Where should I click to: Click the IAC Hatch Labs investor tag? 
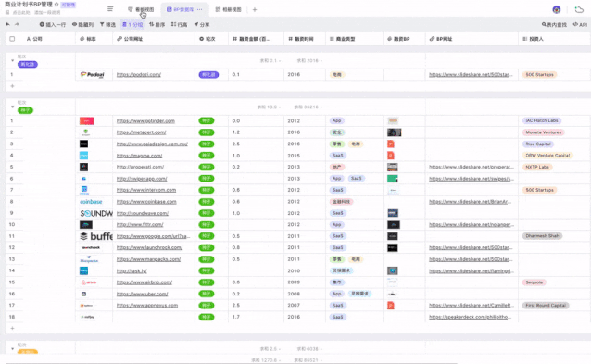(542, 120)
